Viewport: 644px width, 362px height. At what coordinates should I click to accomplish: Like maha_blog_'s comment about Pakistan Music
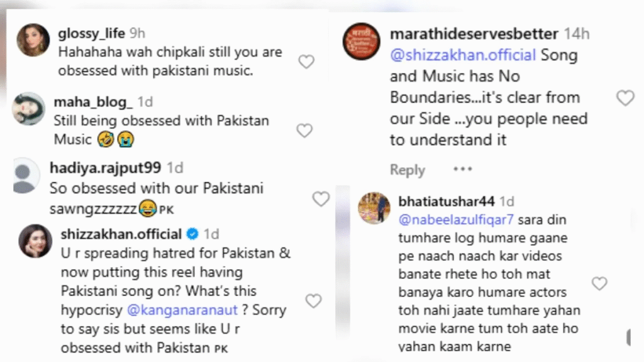pos(304,131)
